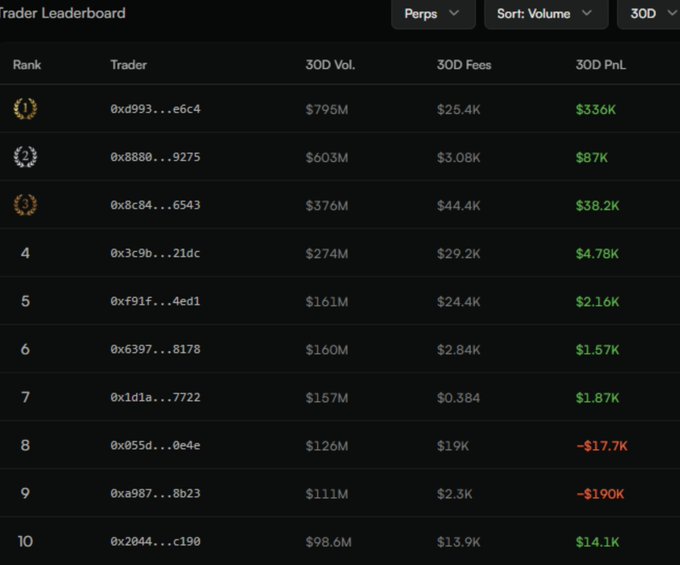Click the $1.87K PnL value
The height and width of the screenshot is (565, 680).
pos(598,398)
